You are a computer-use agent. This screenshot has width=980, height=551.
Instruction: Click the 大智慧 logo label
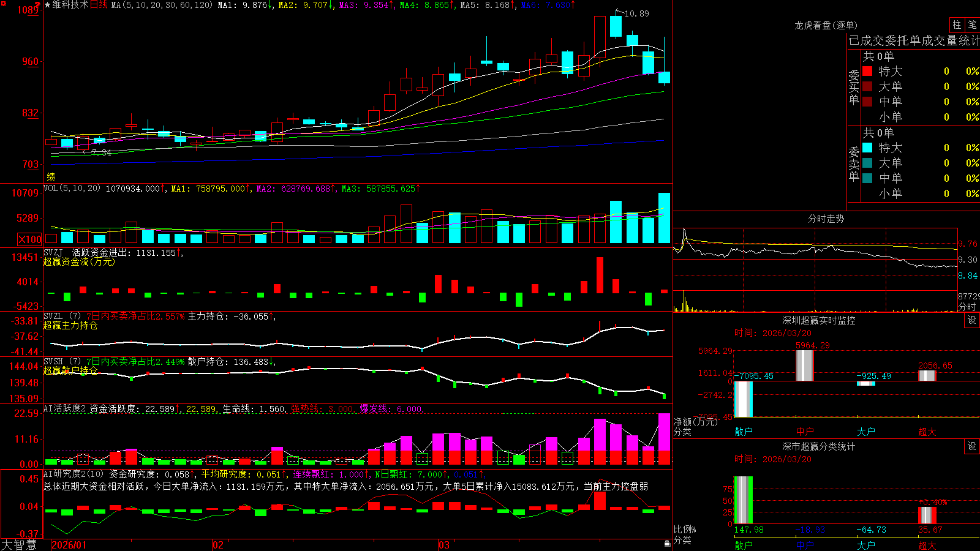19,545
